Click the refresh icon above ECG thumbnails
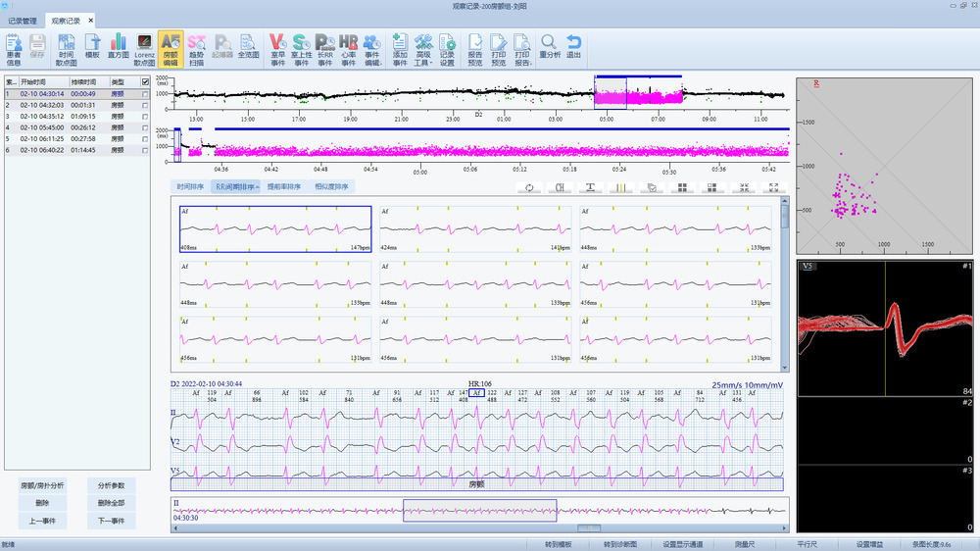This screenshot has width=980, height=551. 529,187
